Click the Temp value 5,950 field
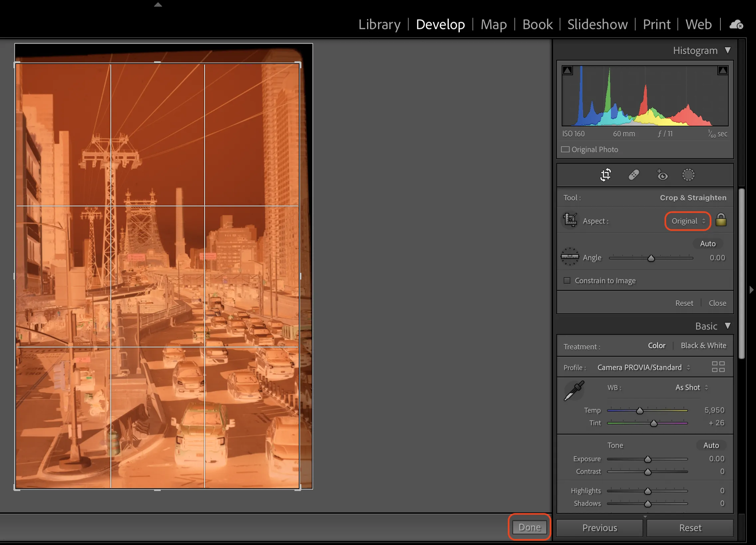Image resolution: width=756 pixels, height=545 pixels. [x=714, y=410]
